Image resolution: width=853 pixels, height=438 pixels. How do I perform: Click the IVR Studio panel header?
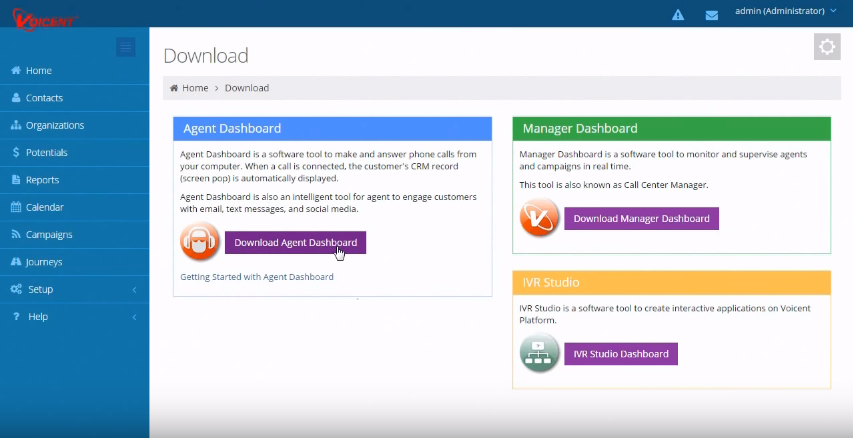671,283
